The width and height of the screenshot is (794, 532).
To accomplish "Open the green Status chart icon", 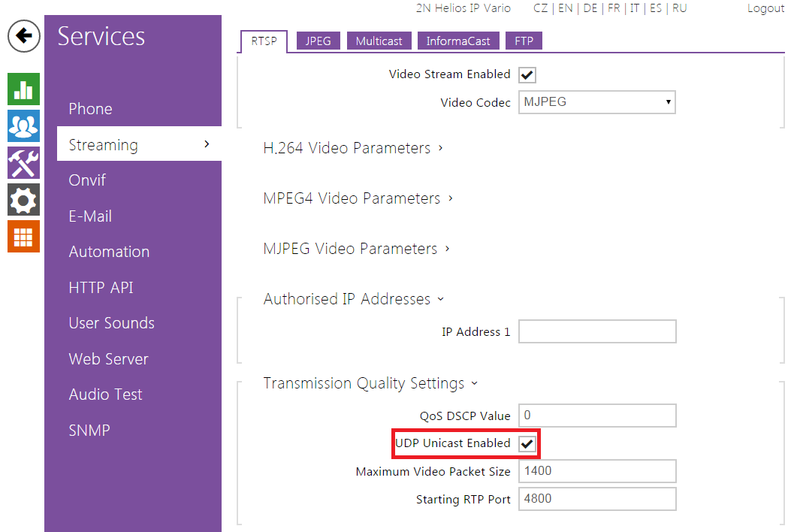I will (24, 89).
